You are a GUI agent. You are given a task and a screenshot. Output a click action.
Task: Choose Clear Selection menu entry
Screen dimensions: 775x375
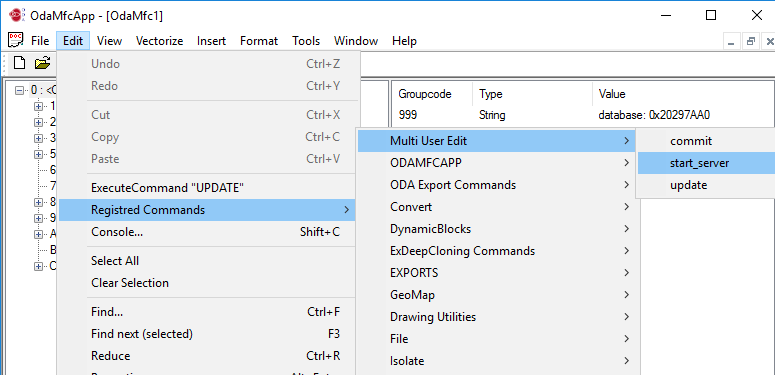click(207, 283)
